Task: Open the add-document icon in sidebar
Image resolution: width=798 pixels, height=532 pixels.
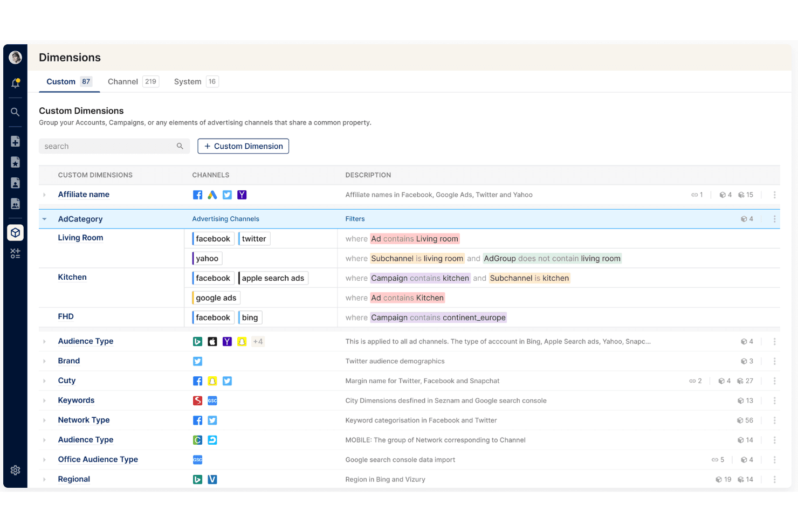Action: click(15, 141)
